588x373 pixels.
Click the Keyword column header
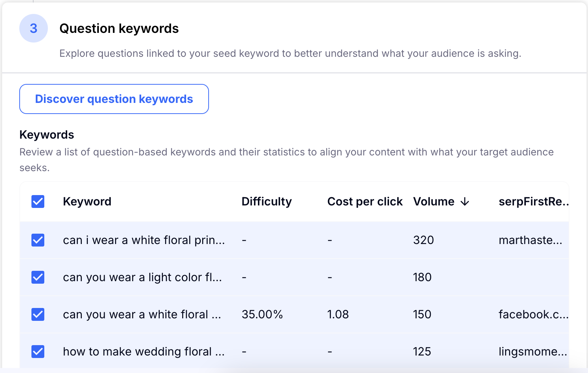click(x=87, y=202)
